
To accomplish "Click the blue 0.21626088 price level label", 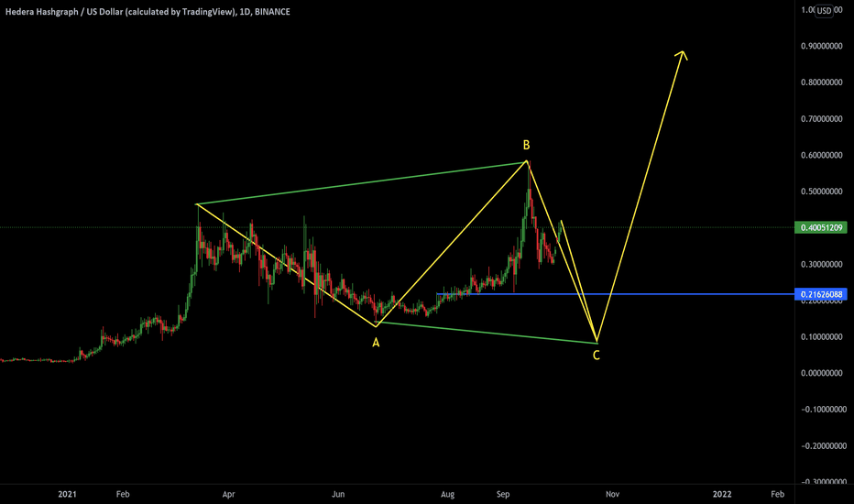I will (821, 294).
